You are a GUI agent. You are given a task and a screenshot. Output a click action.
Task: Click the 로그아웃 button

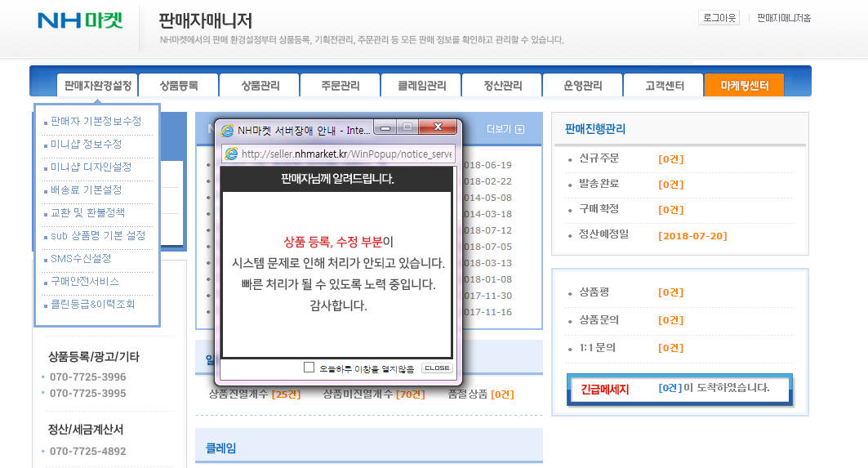click(719, 17)
